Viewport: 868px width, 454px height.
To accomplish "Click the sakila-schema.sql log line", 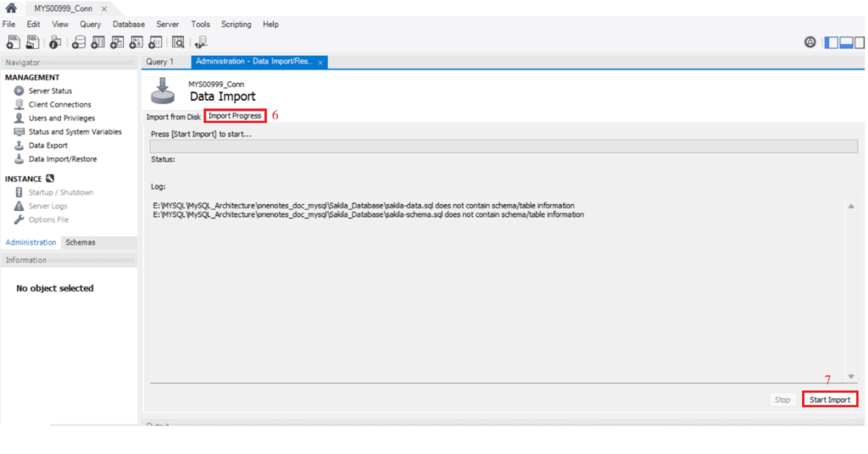I will (x=368, y=214).
